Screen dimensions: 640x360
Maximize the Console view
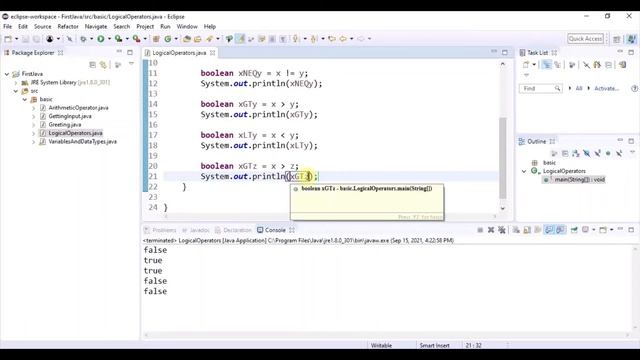(x=631, y=230)
